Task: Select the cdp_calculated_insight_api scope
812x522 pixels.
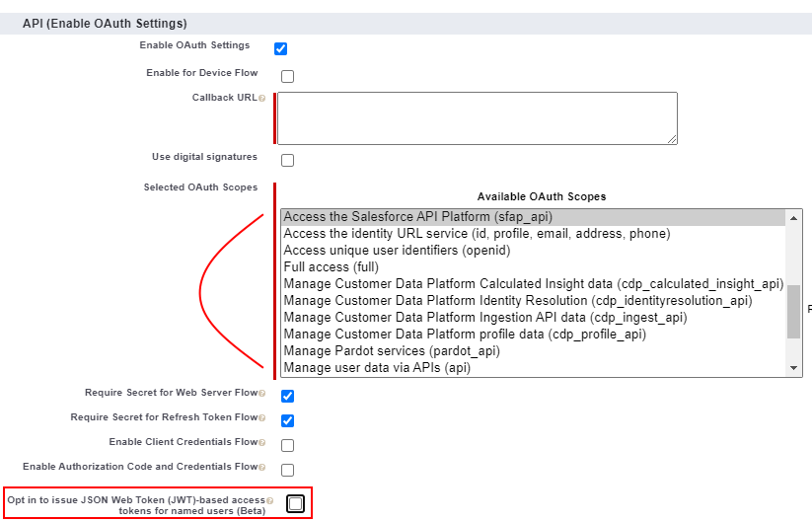Action: [x=533, y=284]
